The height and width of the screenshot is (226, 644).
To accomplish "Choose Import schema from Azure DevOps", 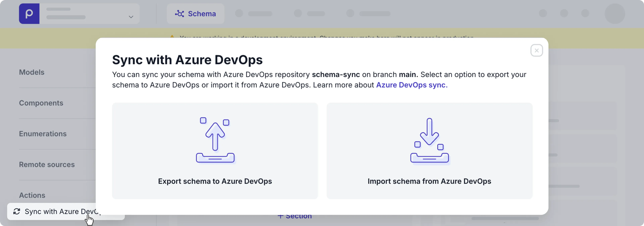I will [429, 181].
